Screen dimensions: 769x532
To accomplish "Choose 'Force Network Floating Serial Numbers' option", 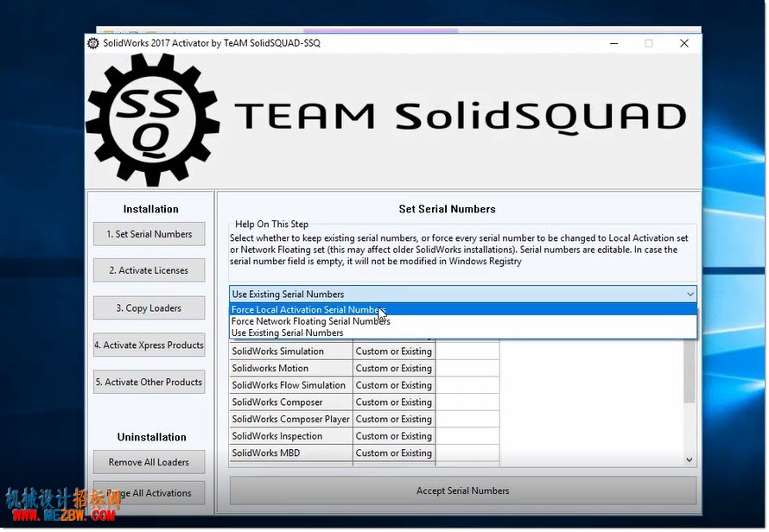I will [463, 321].
